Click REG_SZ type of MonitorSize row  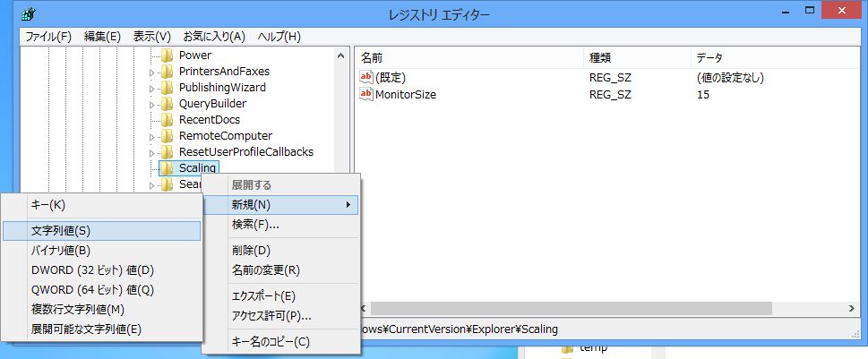pyautogui.click(x=610, y=95)
